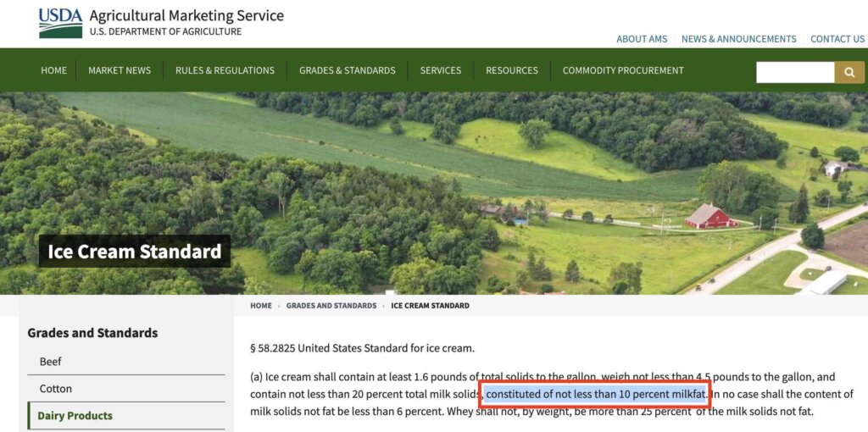
Task: Open the Resources menu item
Action: pos(512,70)
